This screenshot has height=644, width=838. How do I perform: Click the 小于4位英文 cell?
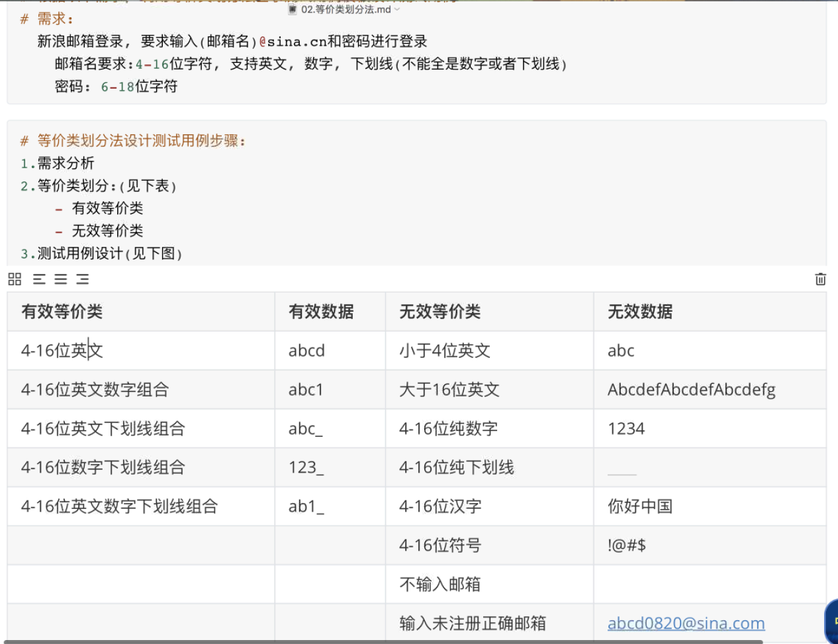click(490, 351)
